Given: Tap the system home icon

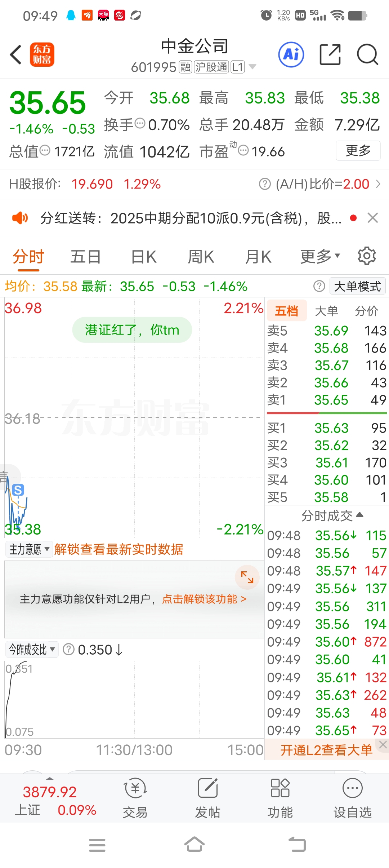Looking at the screenshot, I should tap(194, 844).
